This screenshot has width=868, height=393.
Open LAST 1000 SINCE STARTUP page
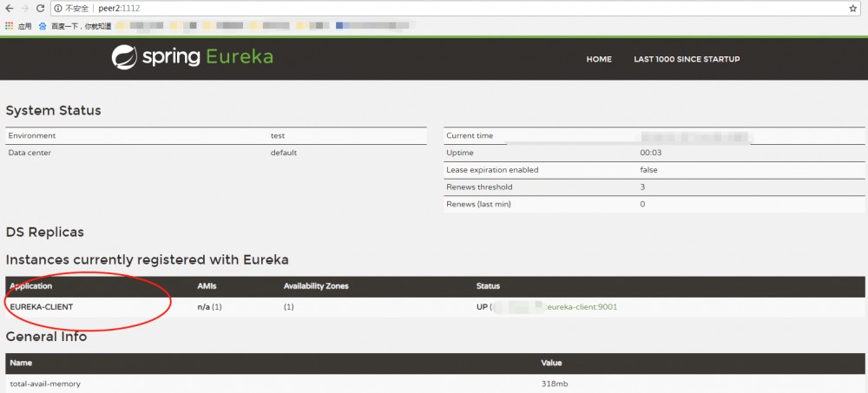[687, 59]
